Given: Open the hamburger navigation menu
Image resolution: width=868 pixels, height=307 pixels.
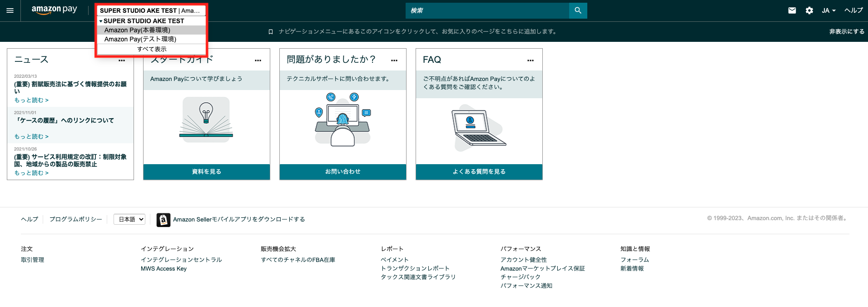Looking at the screenshot, I should coord(10,10).
